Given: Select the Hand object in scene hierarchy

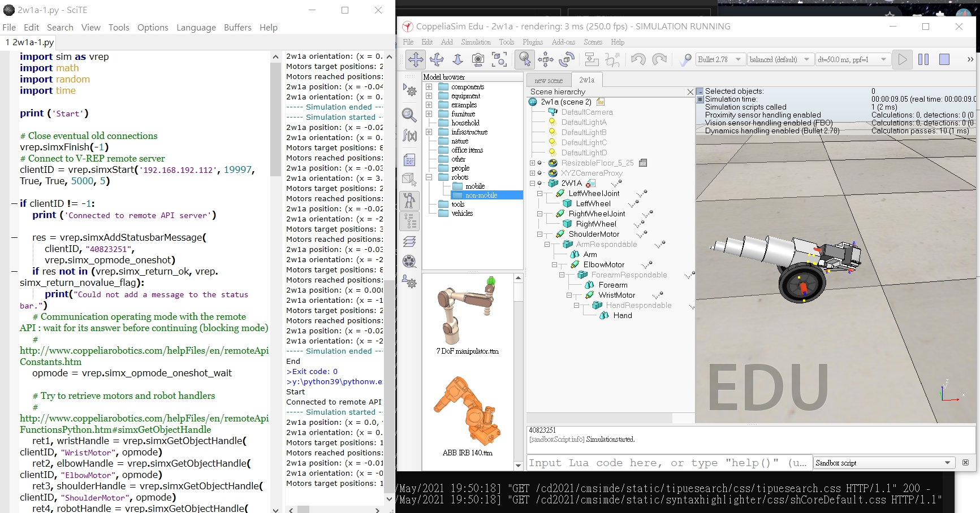Looking at the screenshot, I should [623, 315].
